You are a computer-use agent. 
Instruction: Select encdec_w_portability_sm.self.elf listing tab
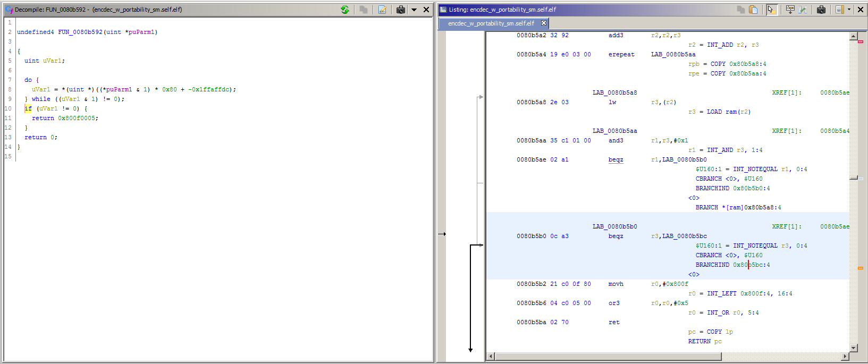click(491, 23)
